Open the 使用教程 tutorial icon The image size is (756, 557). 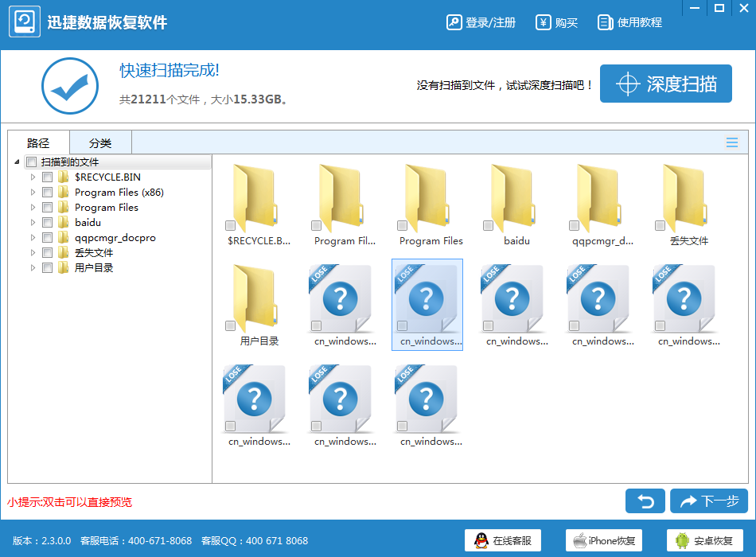[x=606, y=22]
